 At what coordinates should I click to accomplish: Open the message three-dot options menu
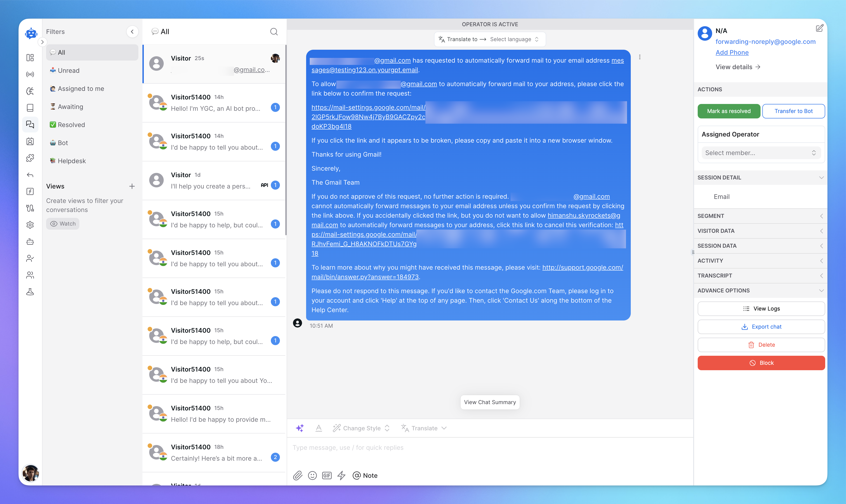click(640, 57)
